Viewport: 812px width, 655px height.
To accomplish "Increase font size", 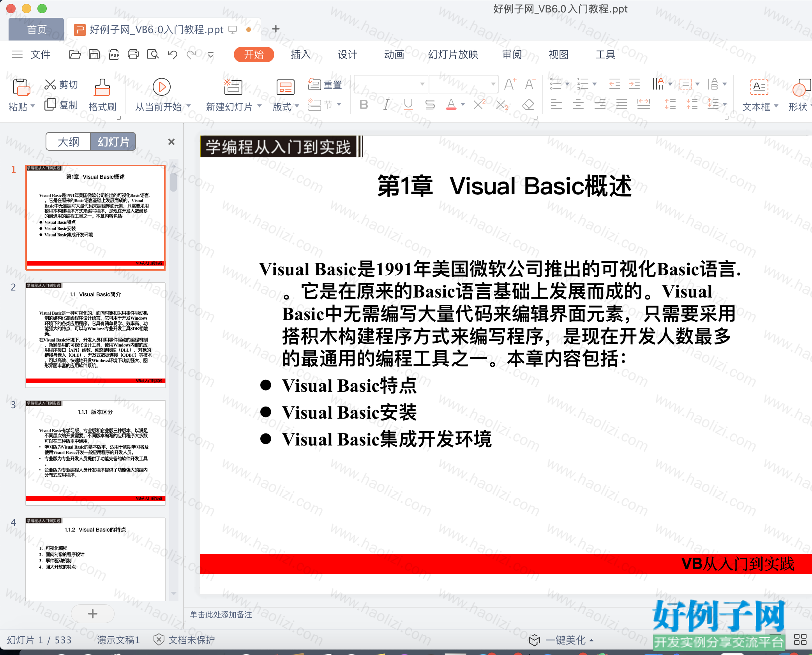I will (x=510, y=84).
